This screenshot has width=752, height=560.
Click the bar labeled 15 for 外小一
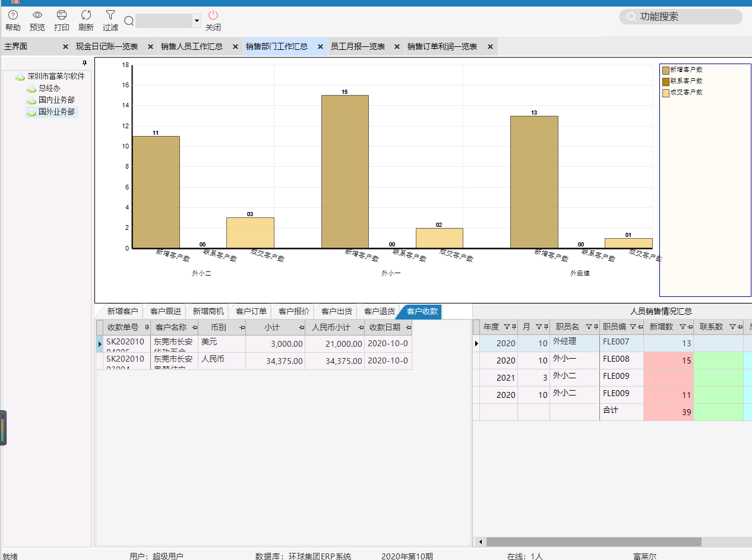point(345,172)
